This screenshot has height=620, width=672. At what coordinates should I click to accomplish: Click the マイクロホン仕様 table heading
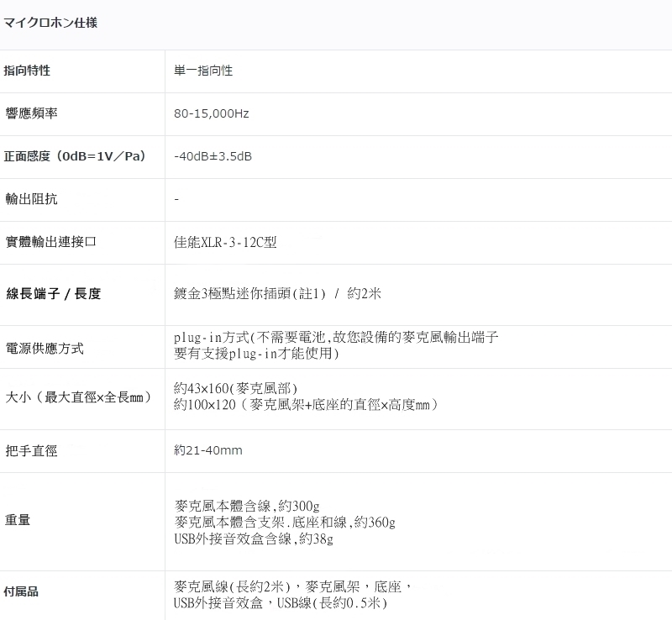pyautogui.click(x=51, y=23)
